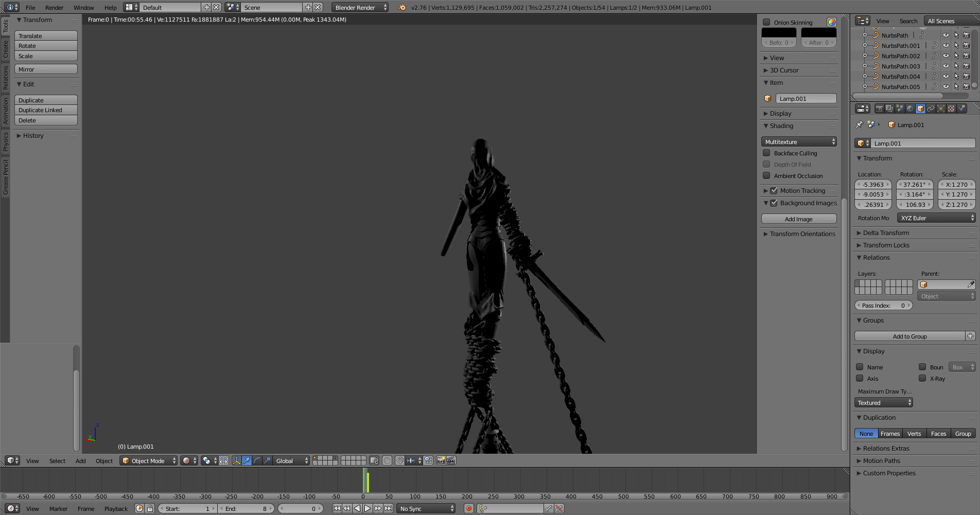980x515 pixels.
Task: Enable the Name display checkbox
Action: [x=860, y=367]
